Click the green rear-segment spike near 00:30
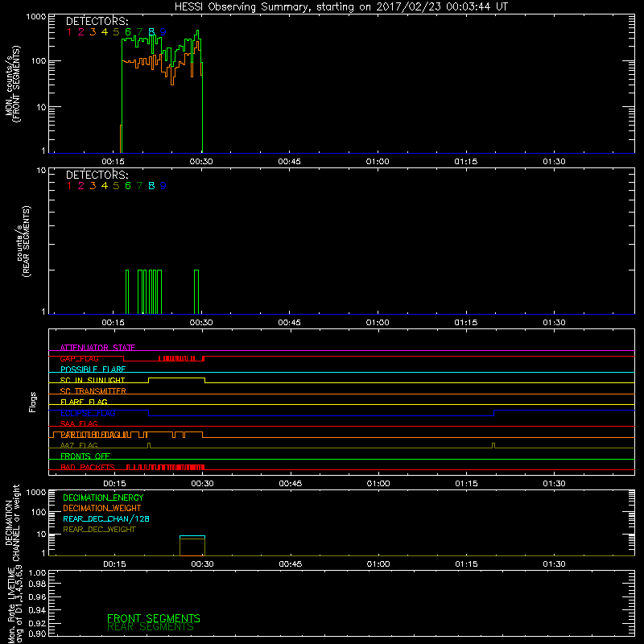Image resolution: width=644 pixels, height=644 pixels. 196,291
